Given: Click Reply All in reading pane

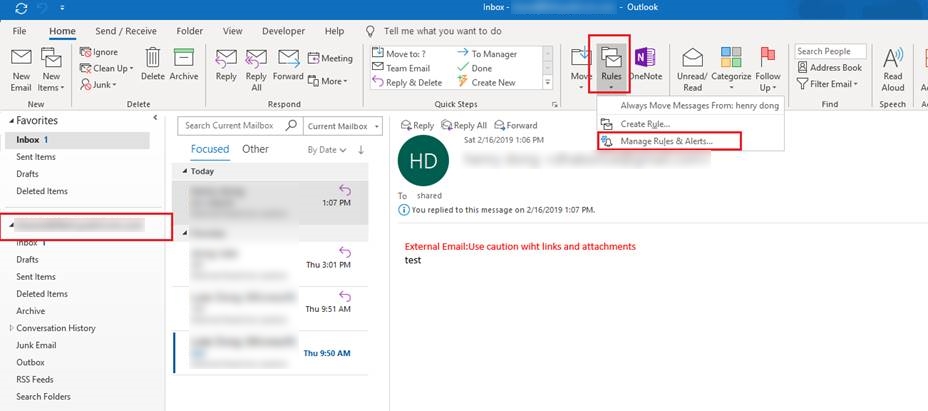Looking at the screenshot, I should tap(463, 125).
